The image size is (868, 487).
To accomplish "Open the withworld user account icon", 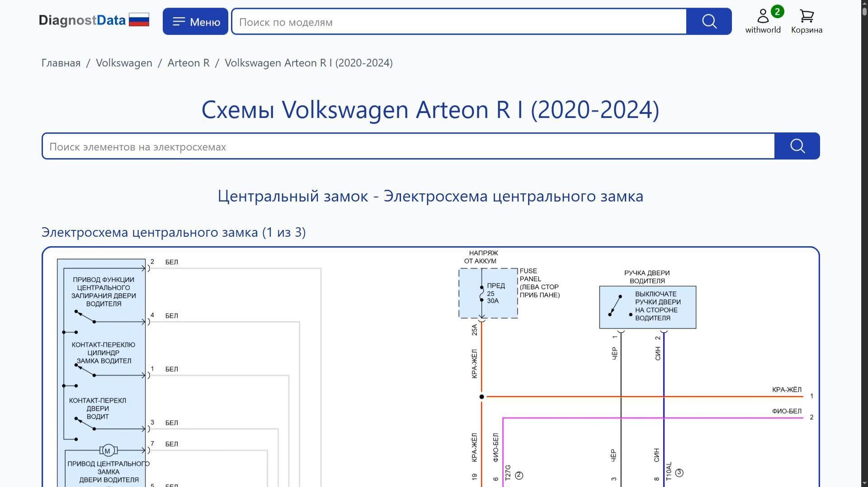I will coord(763,21).
